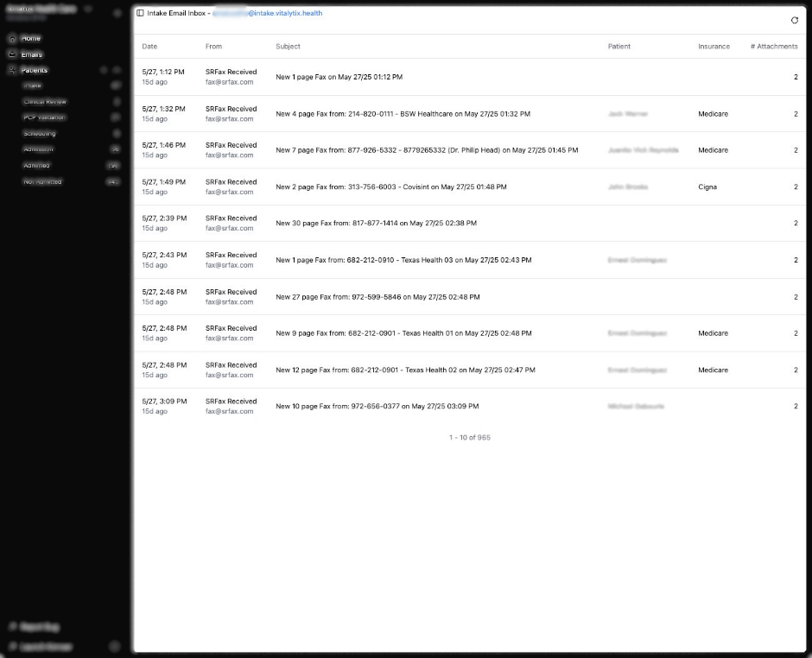Refresh the intake email inbox

pos(795,20)
